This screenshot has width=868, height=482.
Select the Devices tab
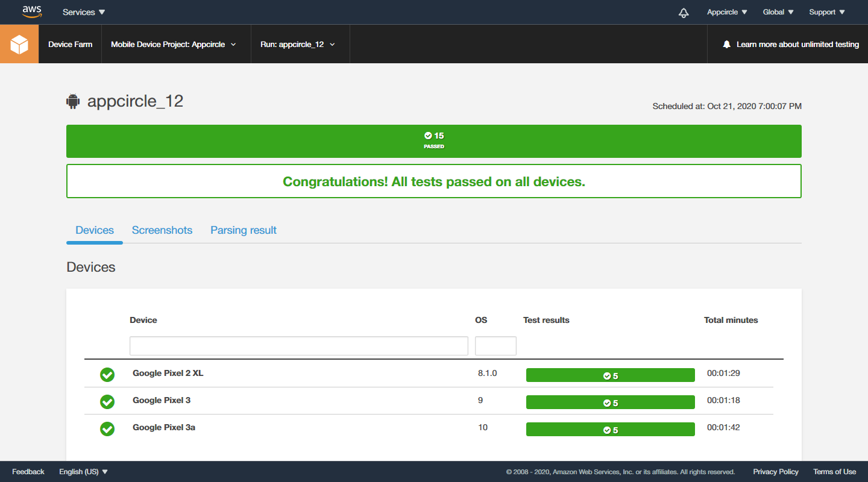pyautogui.click(x=95, y=230)
